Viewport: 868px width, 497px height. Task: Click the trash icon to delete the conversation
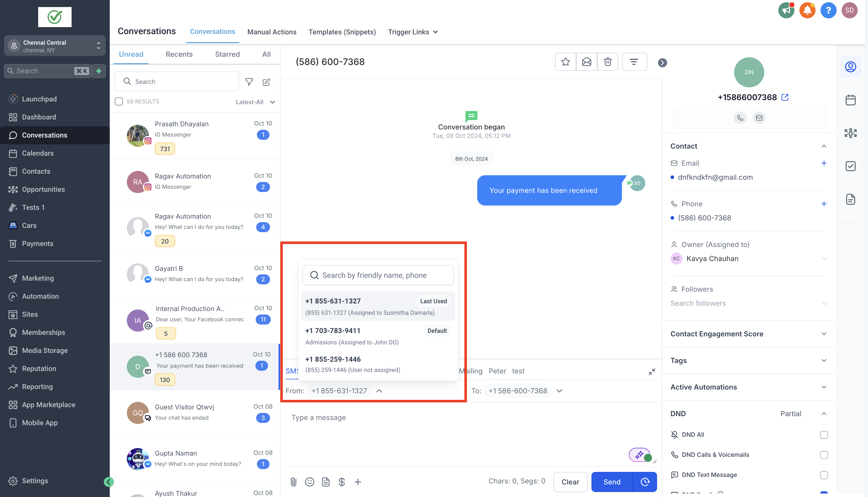pyautogui.click(x=608, y=62)
